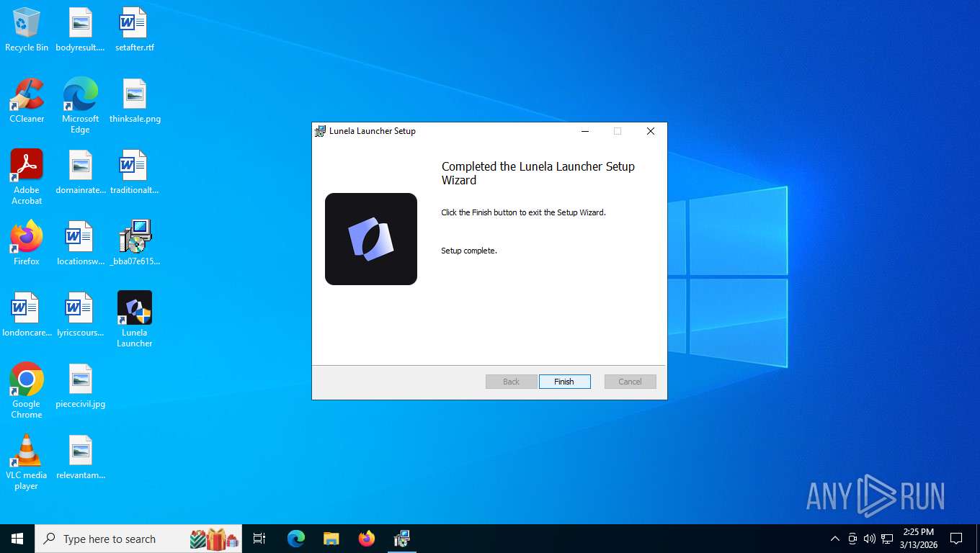Select the lyricscours Word document icon
This screenshot has height=553, width=980.
[x=81, y=315]
